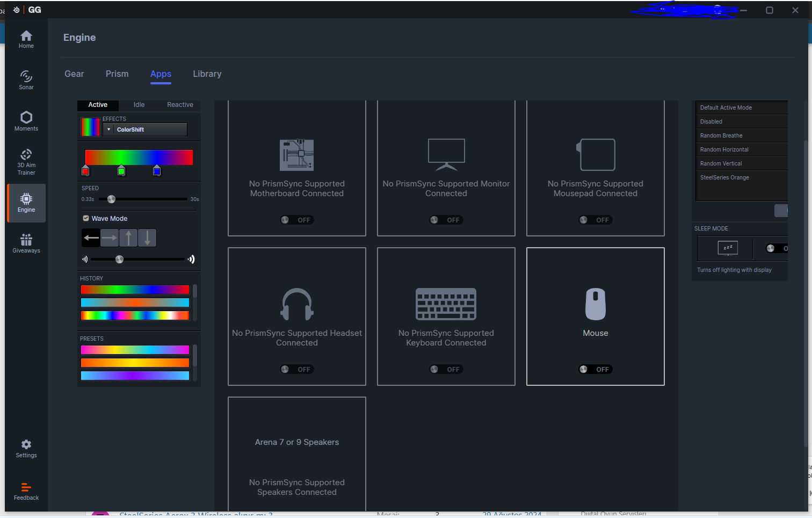Toggle the Mousepad PrismSync switch
Image resolution: width=812 pixels, height=518 pixels.
pyautogui.click(x=596, y=220)
